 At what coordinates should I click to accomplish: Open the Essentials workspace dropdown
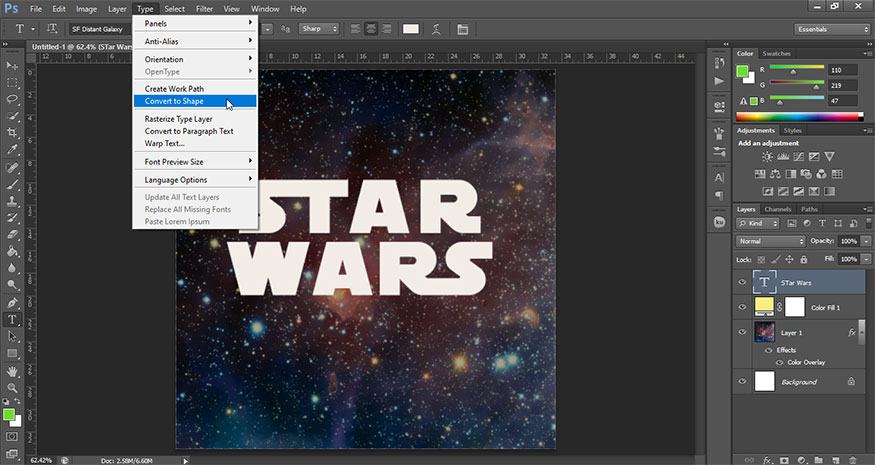tap(831, 29)
